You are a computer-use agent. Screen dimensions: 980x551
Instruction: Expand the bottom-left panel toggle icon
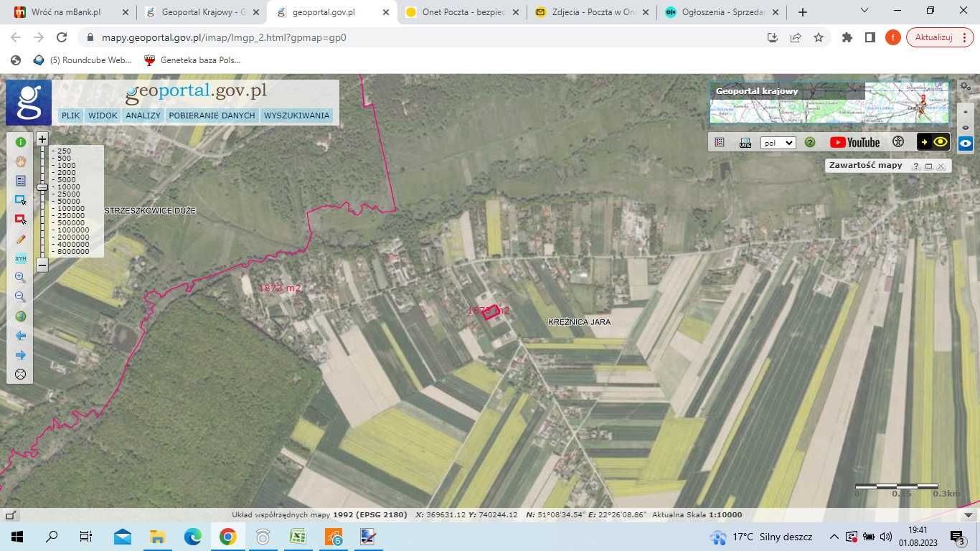10,514
